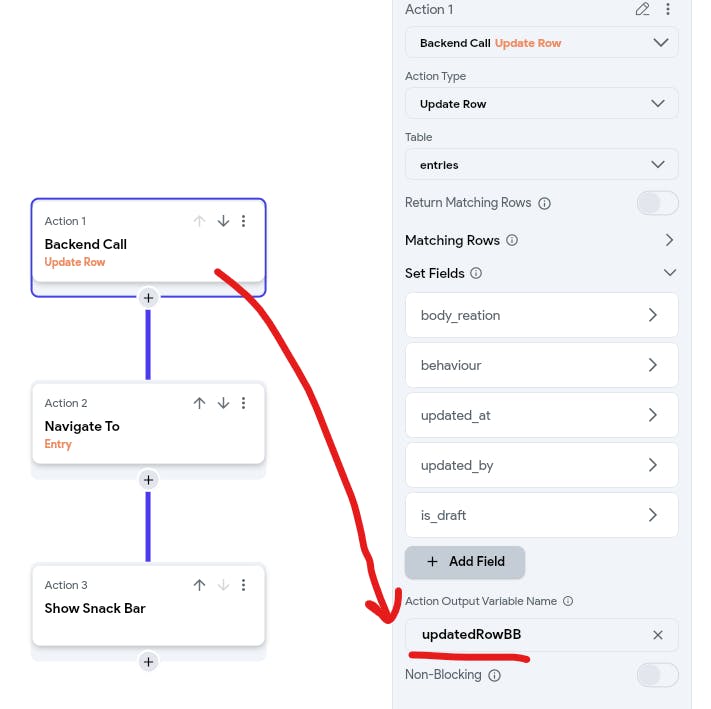Toggle Return Matching Rows switch
This screenshot has height=709, width=711.
pyautogui.click(x=657, y=203)
